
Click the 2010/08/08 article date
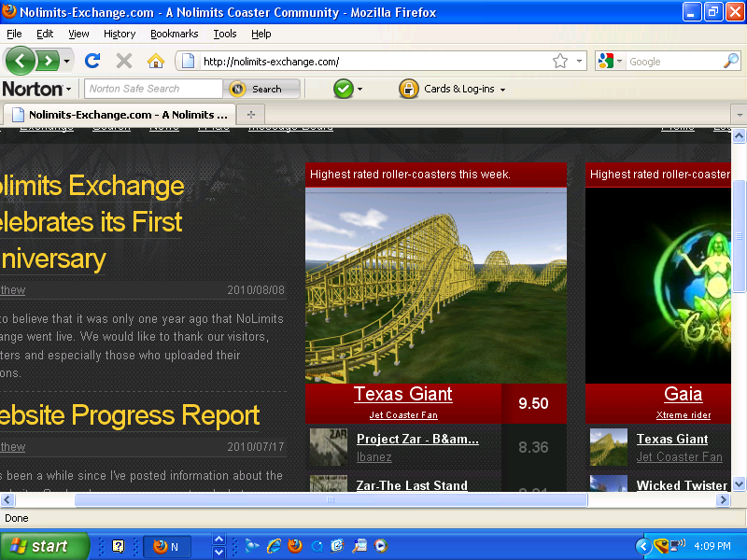coord(256,290)
